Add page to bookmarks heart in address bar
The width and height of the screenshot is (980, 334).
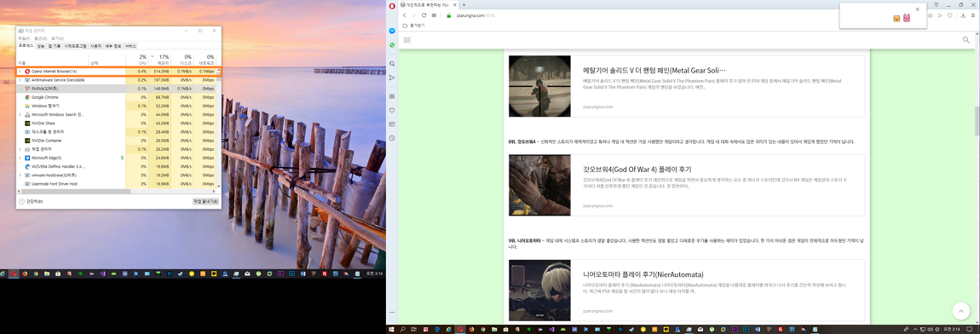(x=949, y=15)
